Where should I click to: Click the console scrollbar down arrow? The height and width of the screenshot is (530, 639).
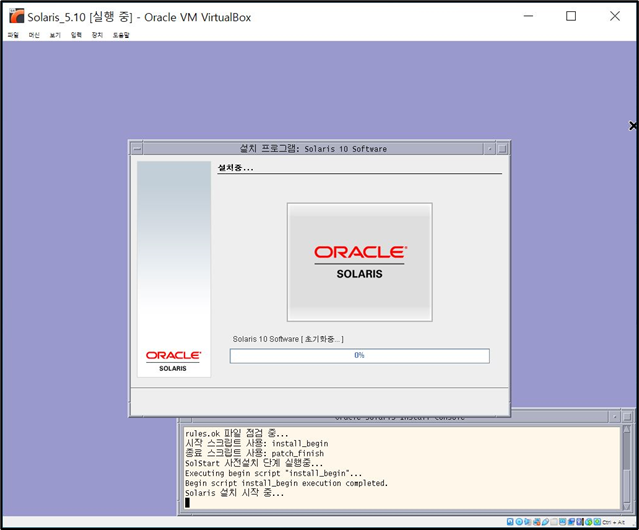pos(626,506)
